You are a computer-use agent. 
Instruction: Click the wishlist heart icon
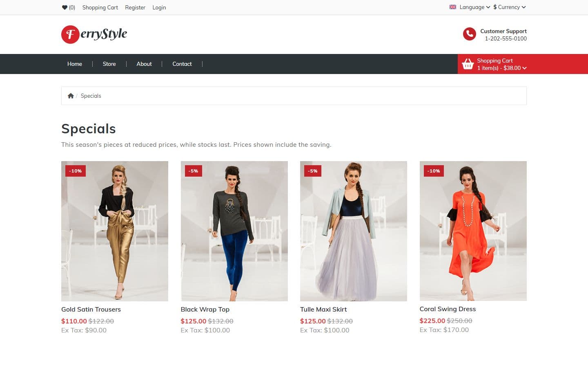[65, 7]
